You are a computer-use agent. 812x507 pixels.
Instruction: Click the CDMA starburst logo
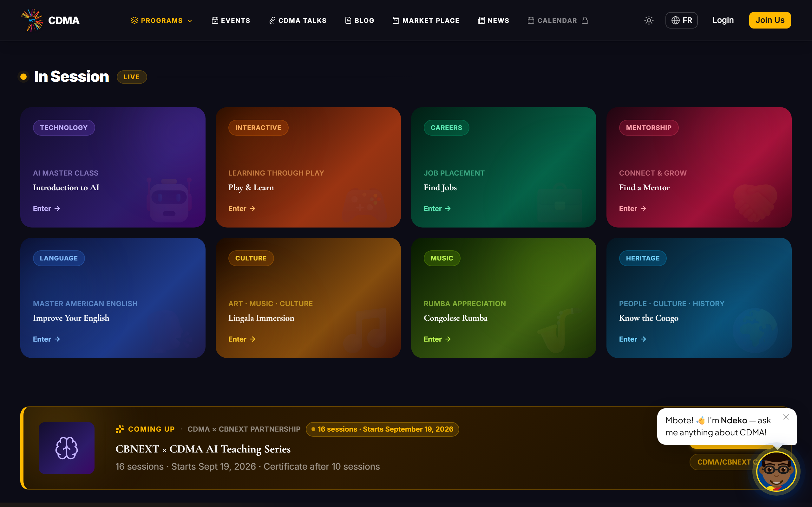click(x=32, y=20)
